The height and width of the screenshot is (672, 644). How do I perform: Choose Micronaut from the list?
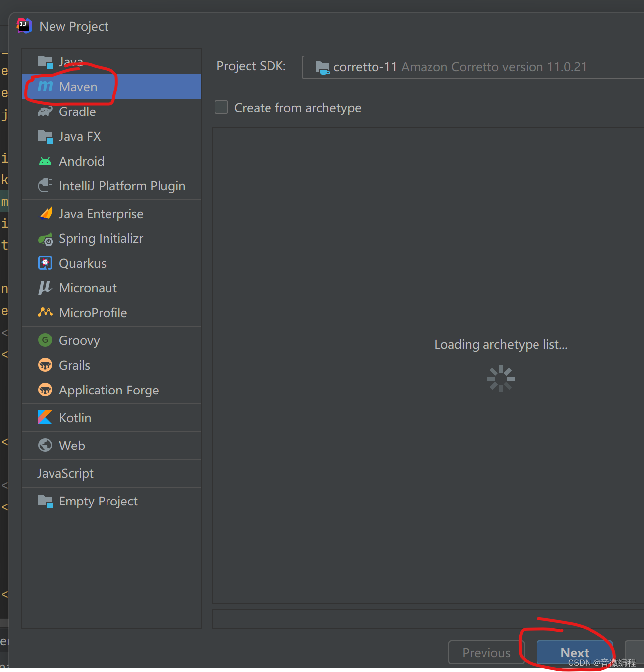pos(111,288)
